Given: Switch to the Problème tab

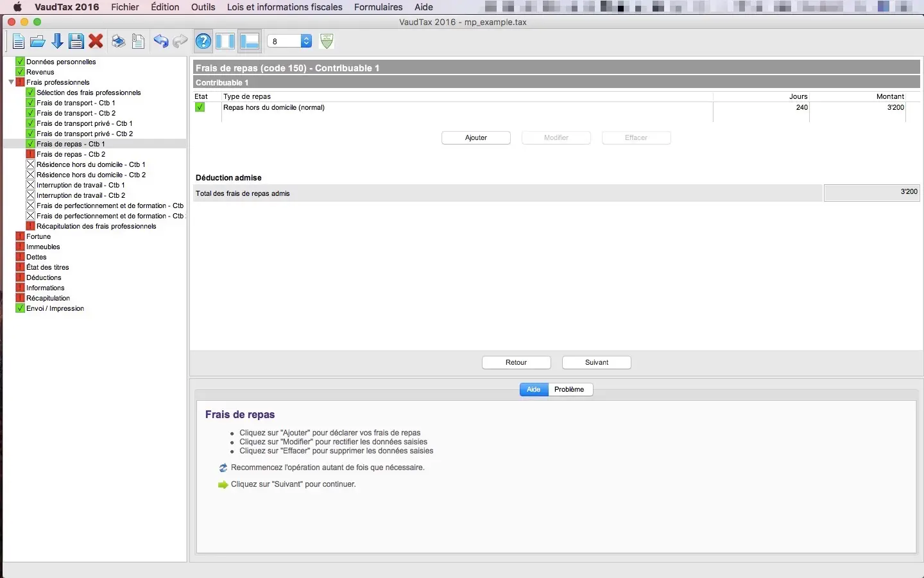Looking at the screenshot, I should click(570, 390).
